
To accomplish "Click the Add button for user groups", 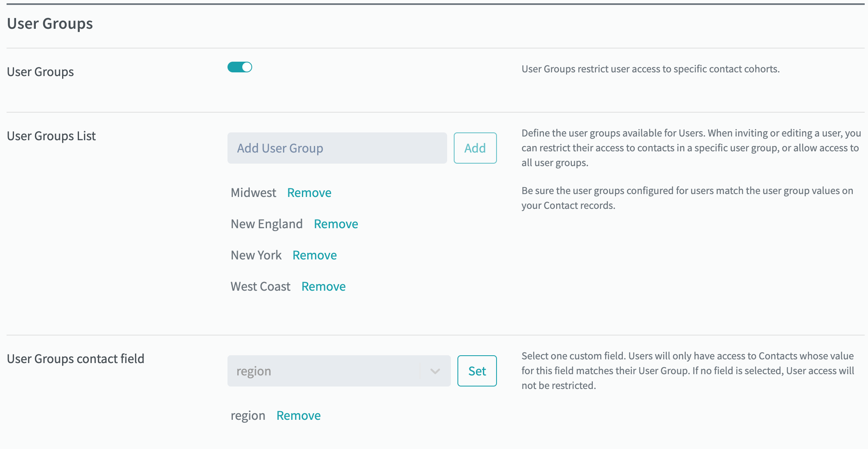I will tap(475, 148).
